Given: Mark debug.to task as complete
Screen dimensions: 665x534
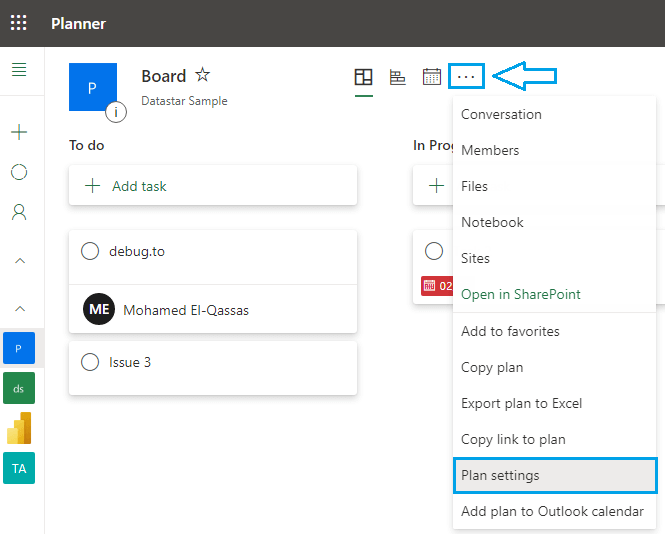Looking at the screenshot, I should tap(90, 251).
